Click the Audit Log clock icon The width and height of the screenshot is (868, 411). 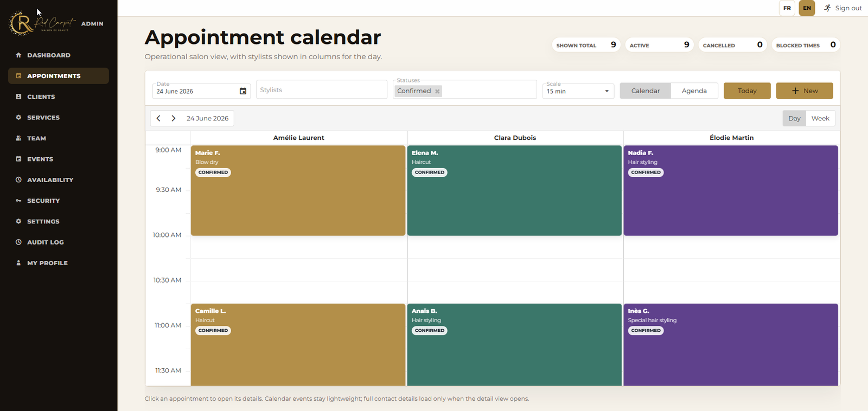[x=18, y=242]
